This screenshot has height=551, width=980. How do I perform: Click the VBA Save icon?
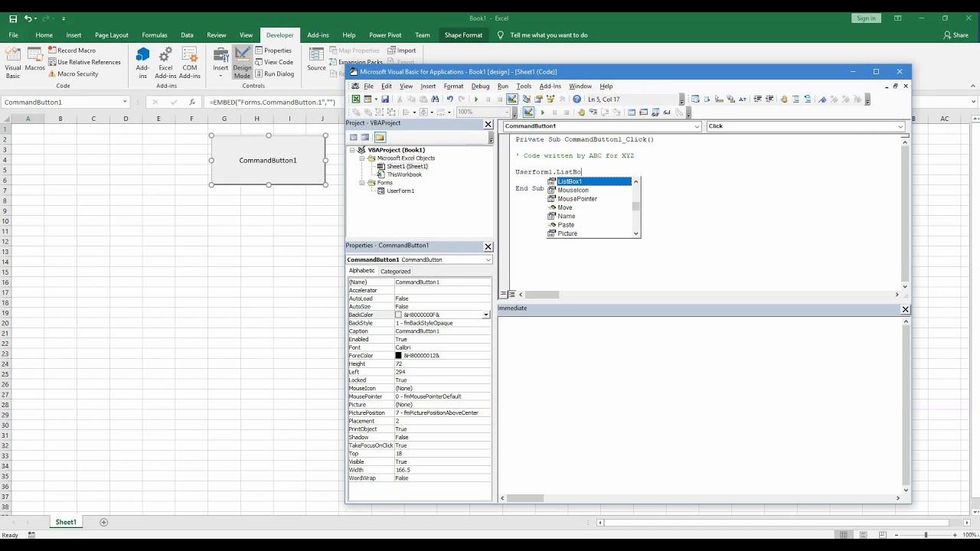click(x=385, y=99)
